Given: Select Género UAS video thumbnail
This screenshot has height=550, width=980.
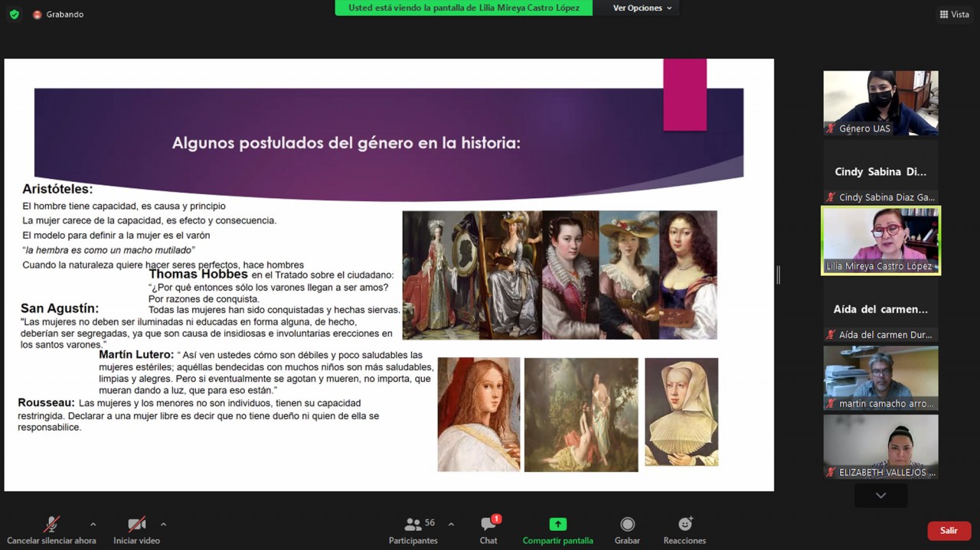Looking at the screenshot, I should click(880, 103).
